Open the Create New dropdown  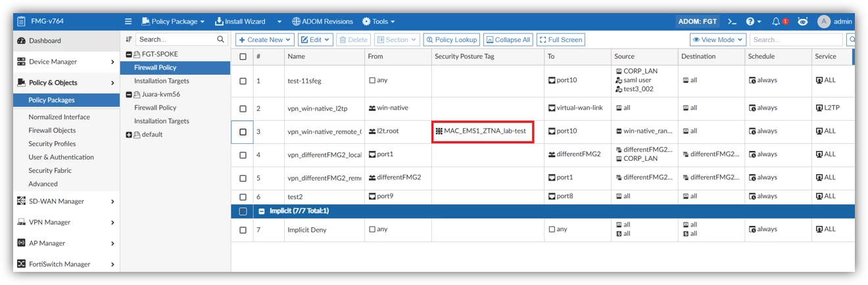coord(264,40)
